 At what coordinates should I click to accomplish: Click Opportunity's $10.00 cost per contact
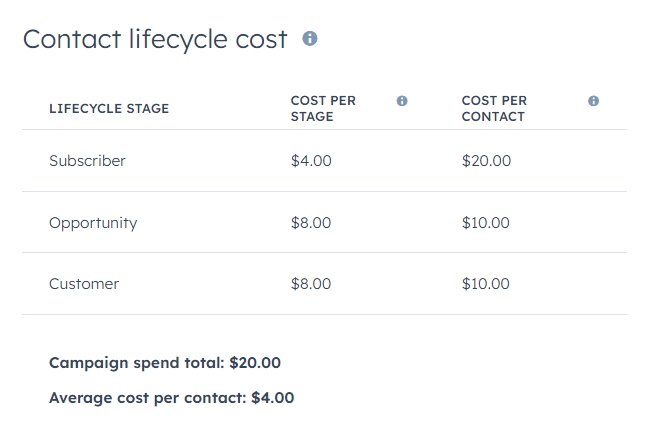point(485,223)
